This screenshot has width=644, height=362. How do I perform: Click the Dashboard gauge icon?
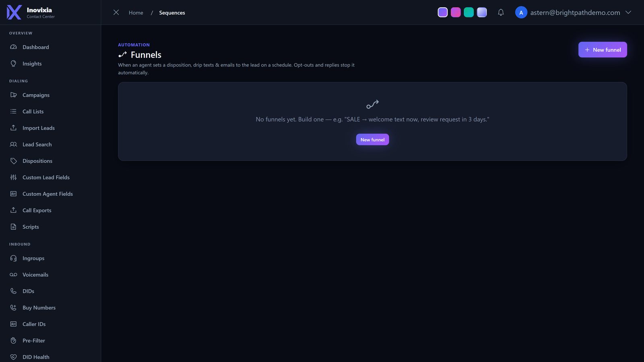[x=13, y=47]
